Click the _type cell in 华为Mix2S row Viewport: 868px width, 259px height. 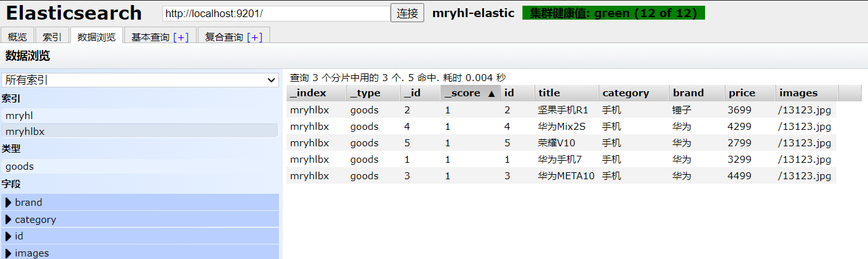tap(364, 127)
